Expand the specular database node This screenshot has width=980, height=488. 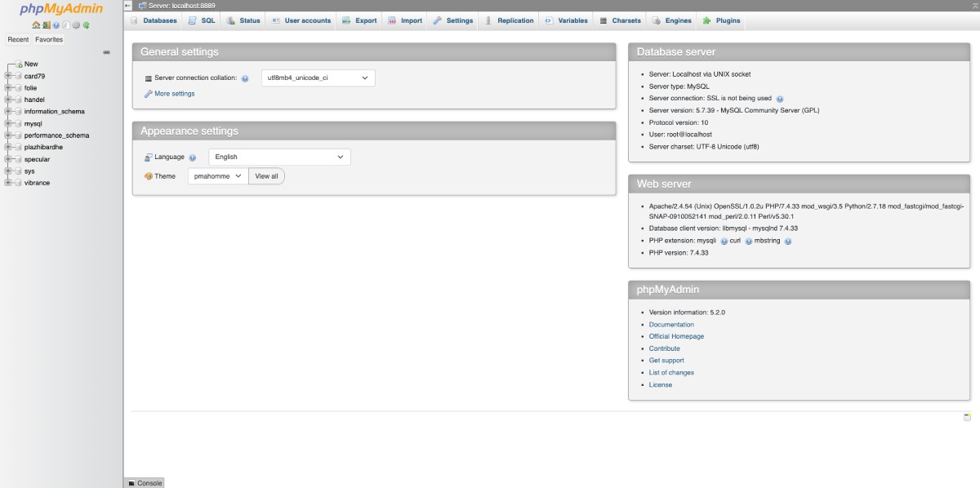tap(7, 159)
